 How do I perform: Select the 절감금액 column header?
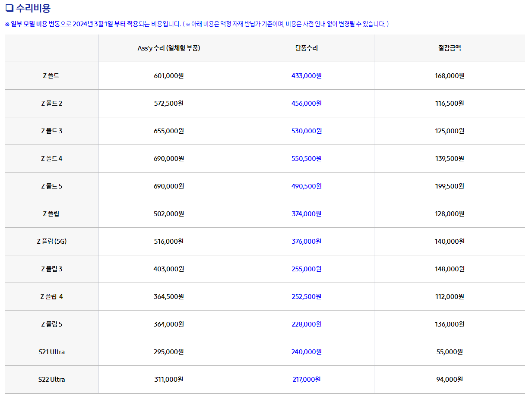point(450,48)
